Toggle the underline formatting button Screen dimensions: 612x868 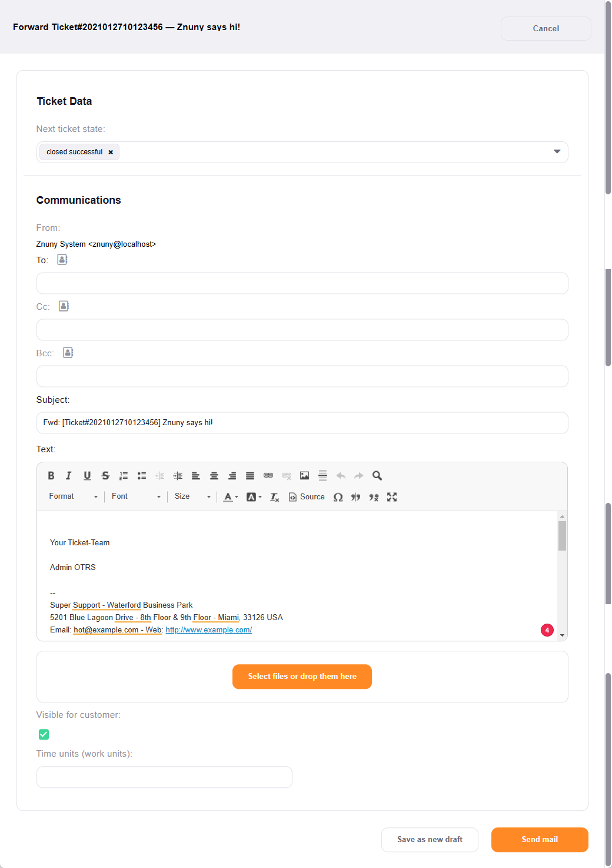[87, 476]
